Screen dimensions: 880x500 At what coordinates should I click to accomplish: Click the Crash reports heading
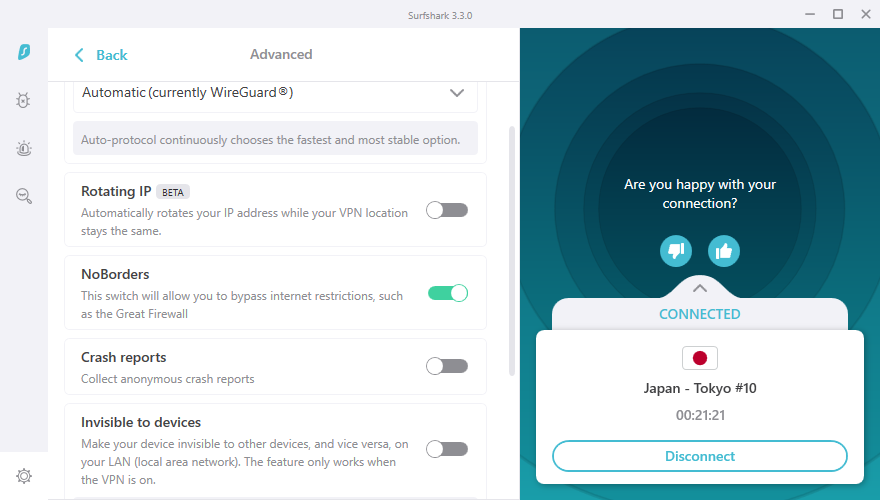pyautogui.click(x=123, y=357)
